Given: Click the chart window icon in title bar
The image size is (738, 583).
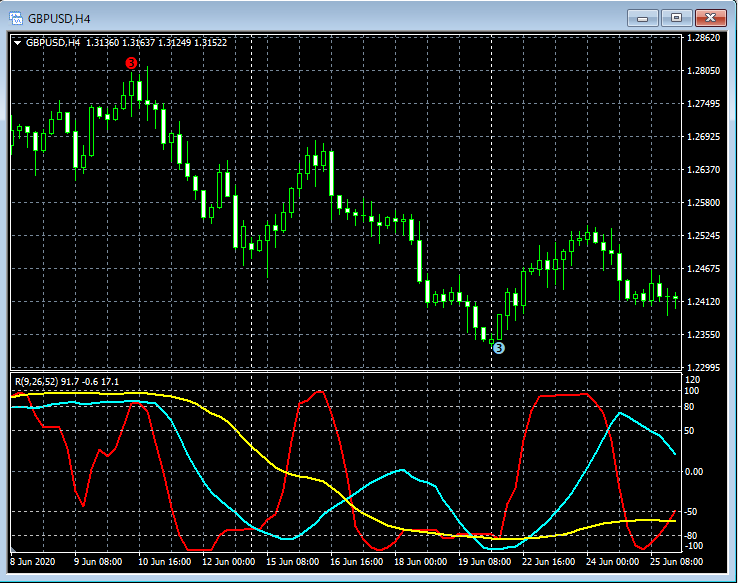Looking at the screenshot, I should [16, 19].
